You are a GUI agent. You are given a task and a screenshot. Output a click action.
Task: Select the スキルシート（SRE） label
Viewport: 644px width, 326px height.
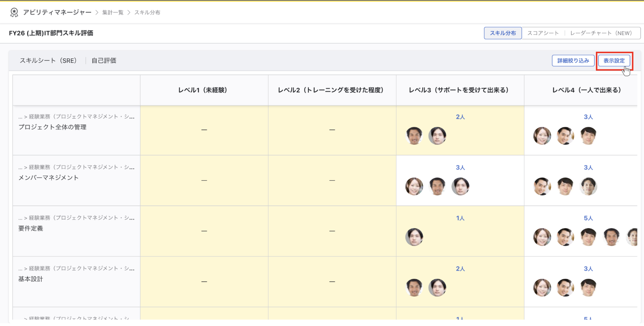(x=49, y=61)
